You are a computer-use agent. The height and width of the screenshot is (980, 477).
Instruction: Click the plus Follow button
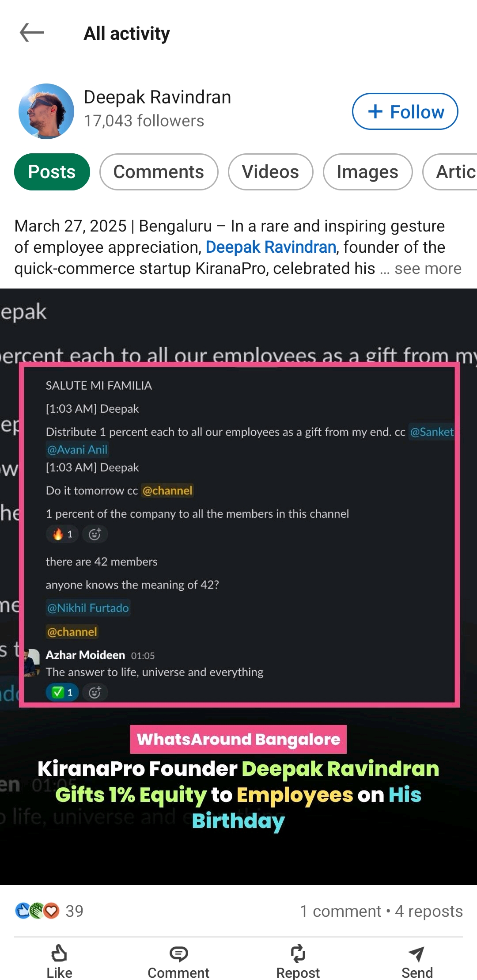pyautogui.click(x=405, y=111)
